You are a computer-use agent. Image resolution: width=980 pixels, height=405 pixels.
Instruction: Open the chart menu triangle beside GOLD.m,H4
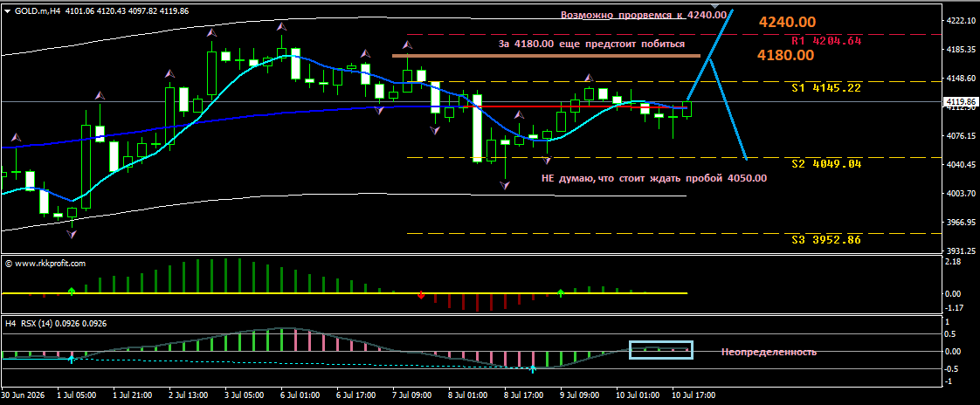pyautogui.click(x=7, y=11)
